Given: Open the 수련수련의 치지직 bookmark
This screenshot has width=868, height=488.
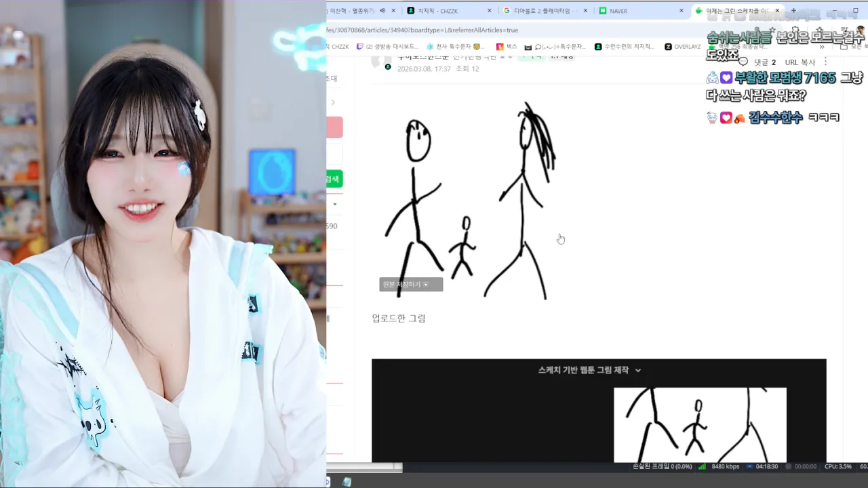Looking at the screenshot, I should (x=627, y=47).
